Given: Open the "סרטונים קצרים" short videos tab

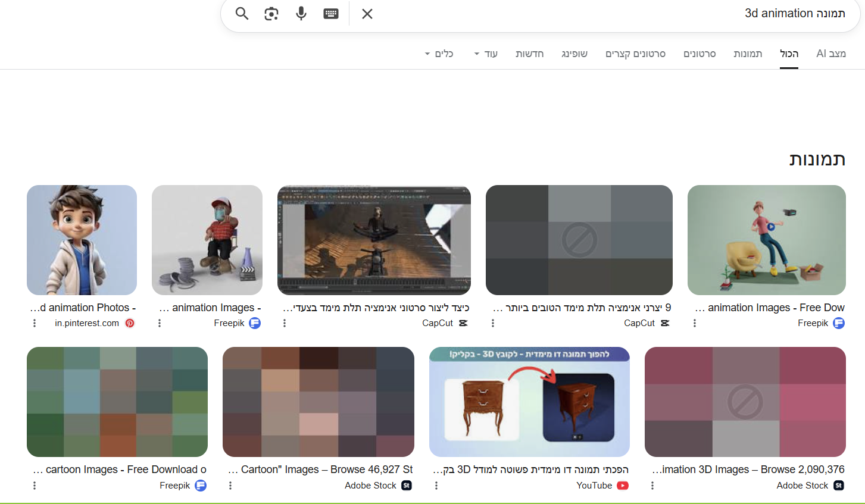Looking at the screenshot, I should pos(636,54).
